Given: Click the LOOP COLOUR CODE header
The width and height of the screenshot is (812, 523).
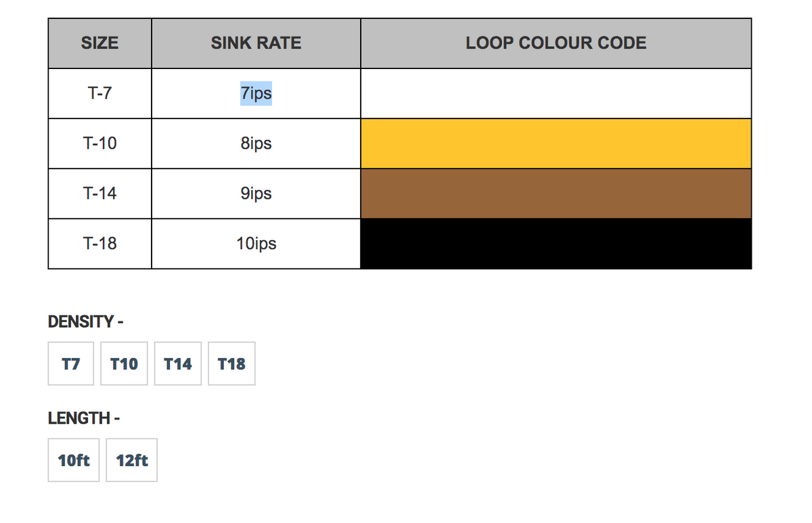Looking at the screenshot, I should (x=556, y=43).
